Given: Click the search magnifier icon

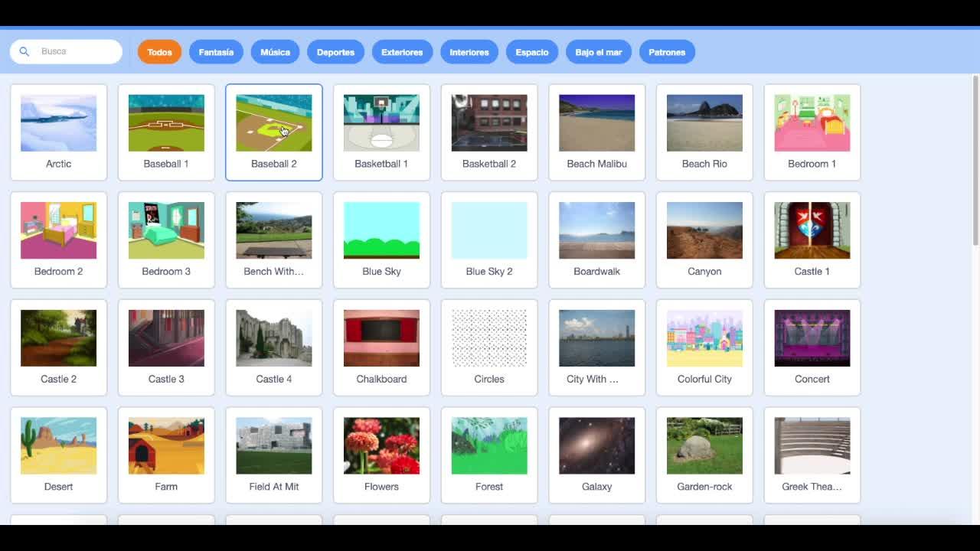Looking at the screenshot, I should point(24,51).
